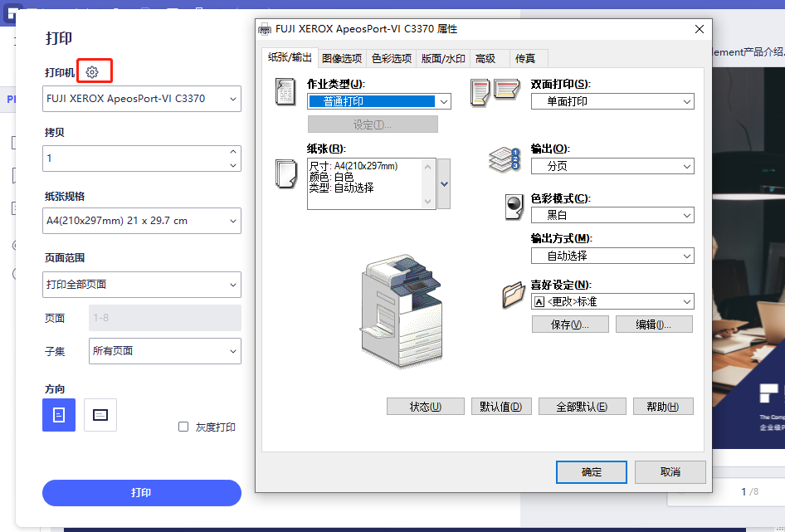
Task: Click the 确定 button
Action: (x=591, y=471)
